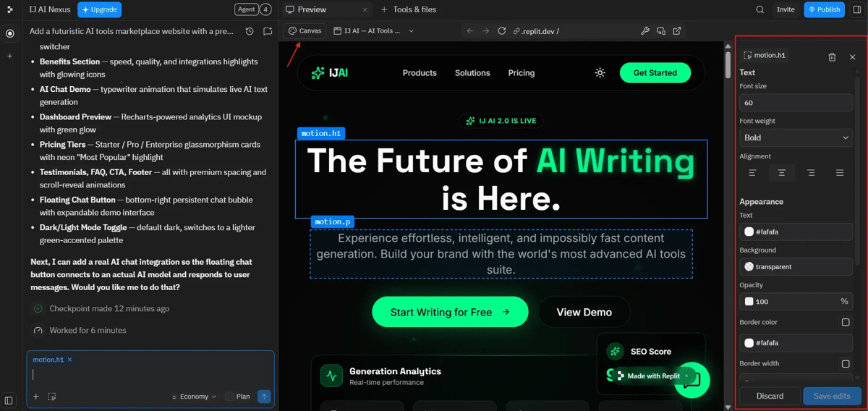The height and width of the screenshot is (411, 868).
Task: Open the Solutions nav menu on site
Action: tap(472, 73)
